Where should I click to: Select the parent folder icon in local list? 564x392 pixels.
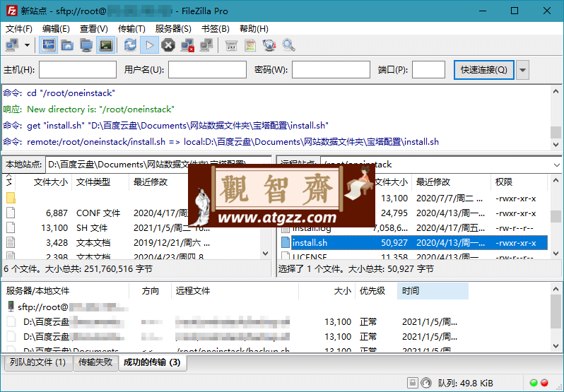tap(11, 198)
